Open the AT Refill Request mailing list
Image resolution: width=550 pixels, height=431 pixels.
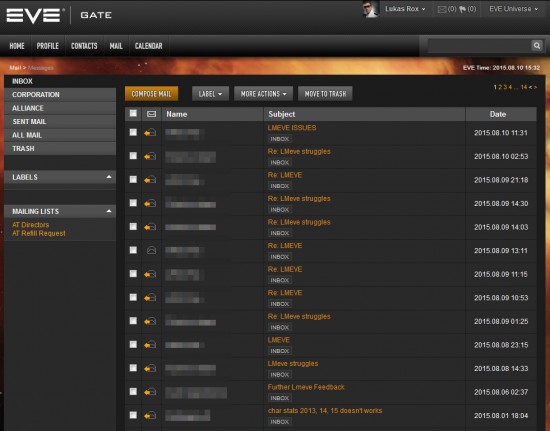pos(39,234)
